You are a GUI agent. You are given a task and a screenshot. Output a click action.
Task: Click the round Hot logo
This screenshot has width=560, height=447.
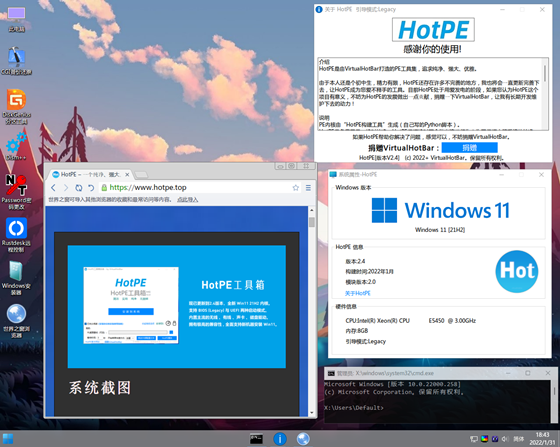(x=517, y=271)
